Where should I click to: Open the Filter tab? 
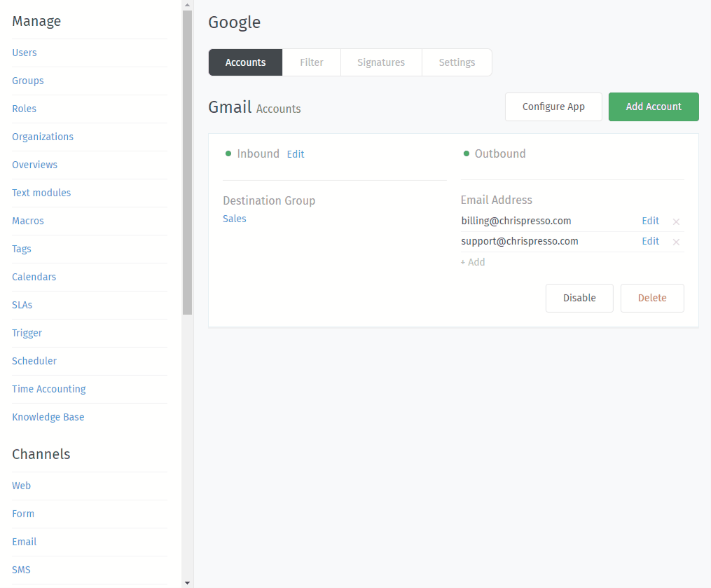tap(312, 62)
